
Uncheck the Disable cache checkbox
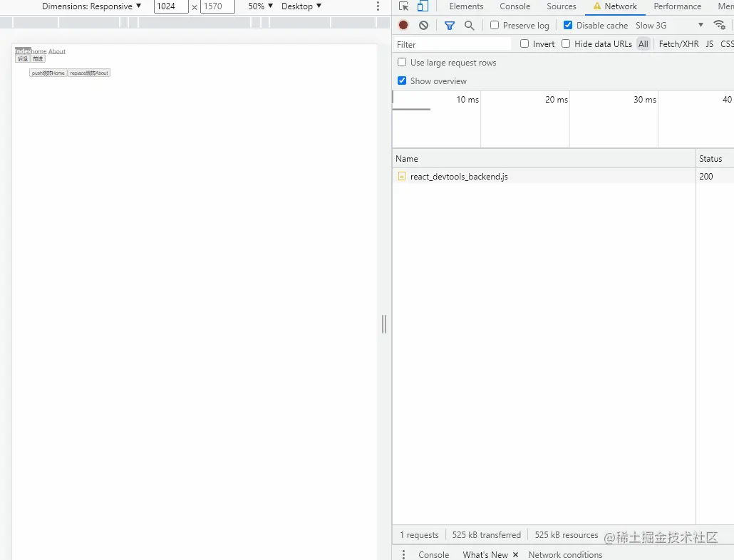[x=568, y=25]
